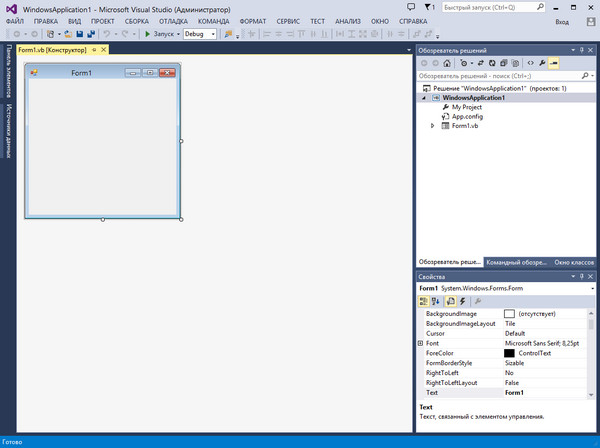Screen dimensions: 600x448
Task: Switch to Окно классов tab
Action: [574, 262]
